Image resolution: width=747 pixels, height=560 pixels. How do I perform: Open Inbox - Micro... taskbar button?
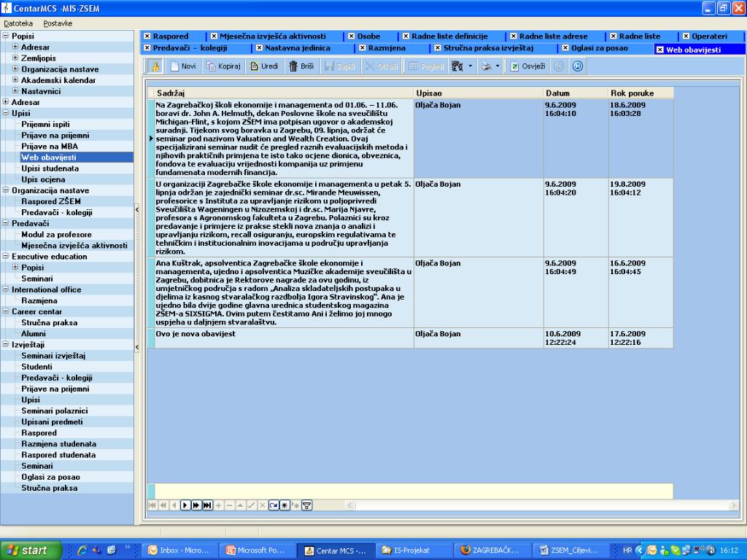tap(180, 551)
